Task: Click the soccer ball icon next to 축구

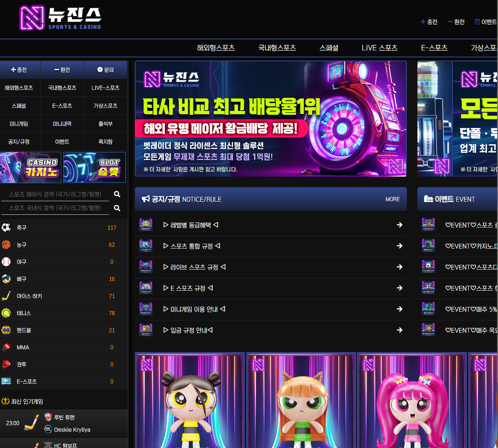Action: point(6,228)
